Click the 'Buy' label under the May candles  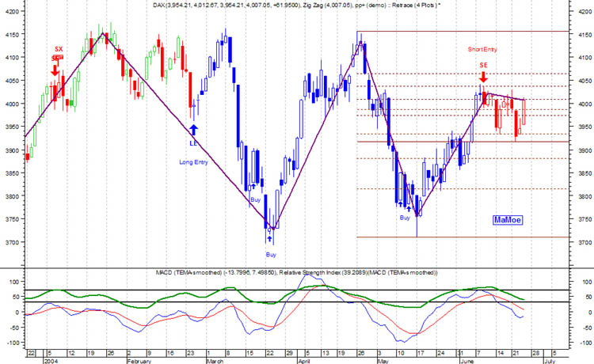(x=405, y=218)
